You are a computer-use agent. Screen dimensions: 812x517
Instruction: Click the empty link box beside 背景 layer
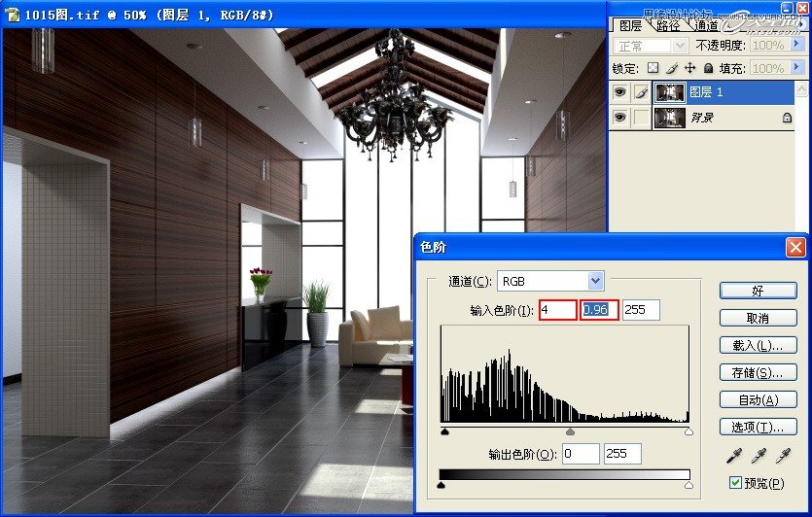642,118
